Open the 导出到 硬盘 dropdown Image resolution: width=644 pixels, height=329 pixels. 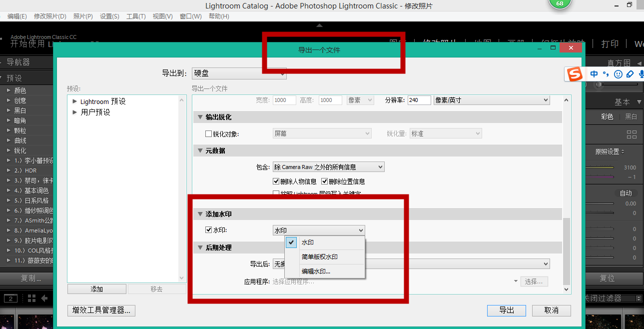point(239,73)
